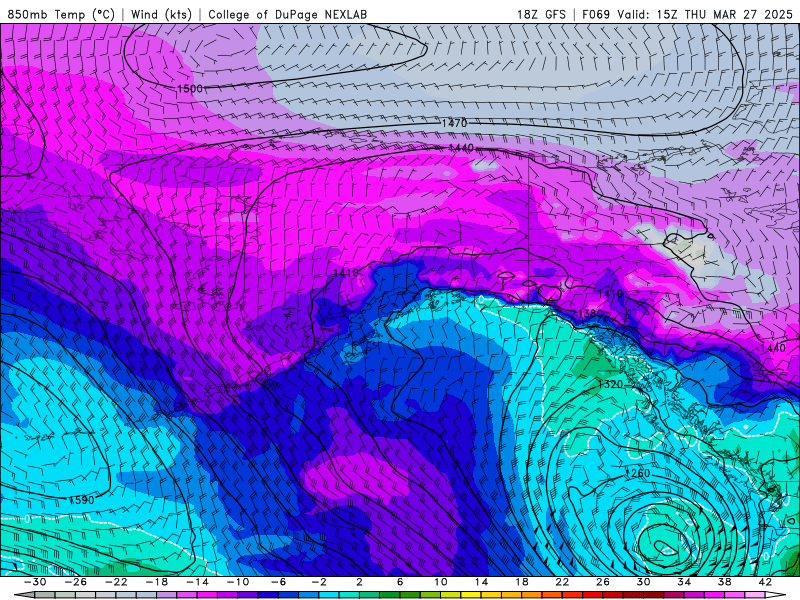This screenshot has width=800, height=600.
Task: Select the 1470 height contour label
Action: 454,123
